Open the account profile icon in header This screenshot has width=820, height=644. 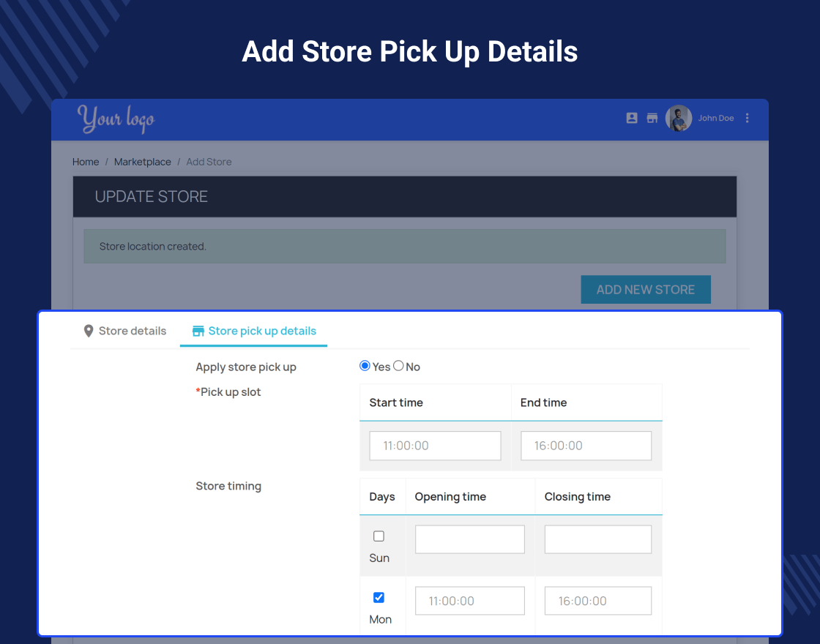(x=632, y=118)
